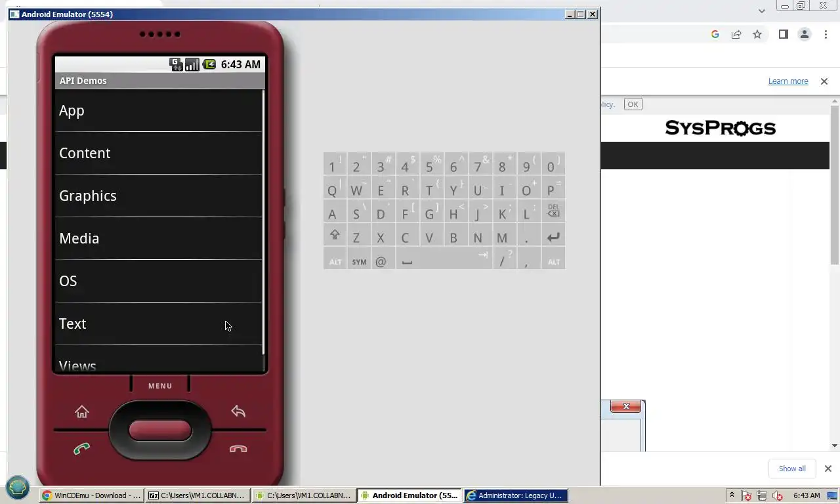840x504 pixels.
Task: Click the share page icon in browser
Action: pyautogui.click(x=736, y=34)
